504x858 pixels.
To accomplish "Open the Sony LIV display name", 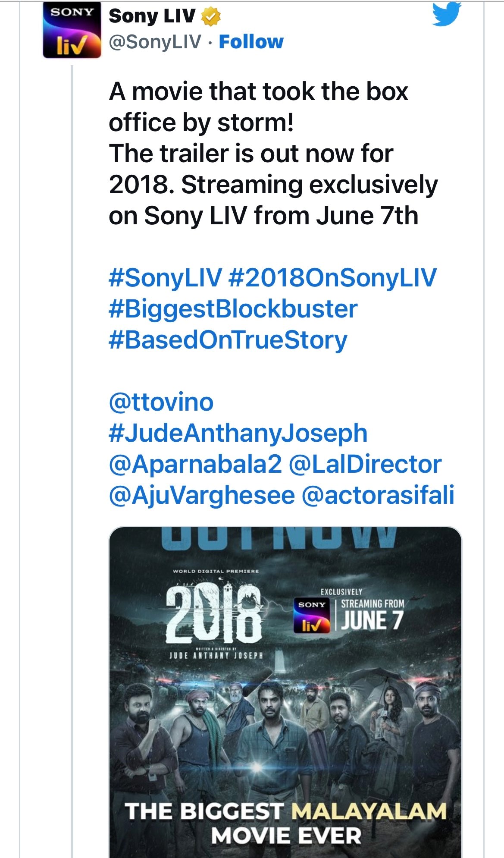I will 152,16.
